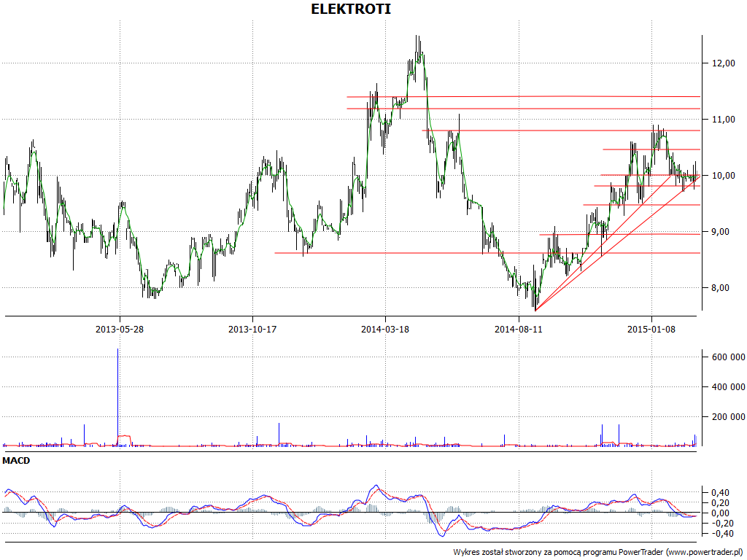The width and height of the screenshot is (747, 560).
Task: Click the -0,40 MACD axis label
Action: [x=721, y=533]
